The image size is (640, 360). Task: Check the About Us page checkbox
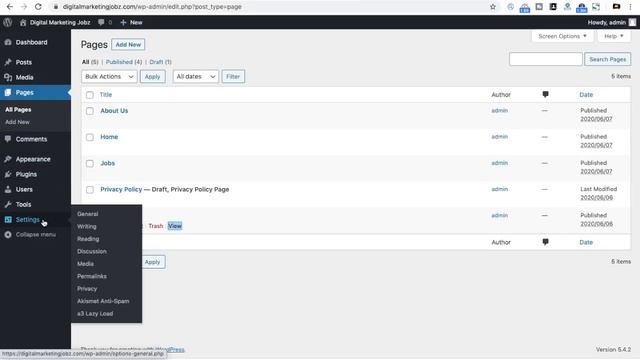coord(90,111)
